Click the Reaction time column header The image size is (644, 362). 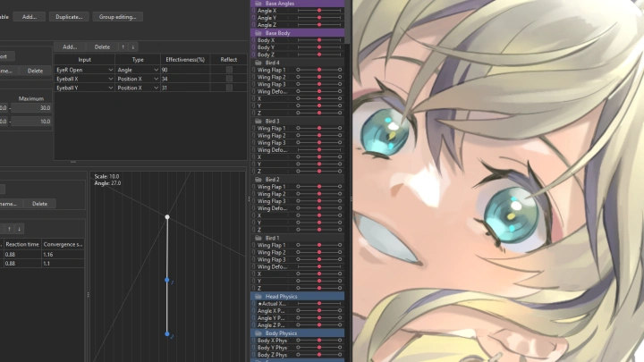coord(22,243)
